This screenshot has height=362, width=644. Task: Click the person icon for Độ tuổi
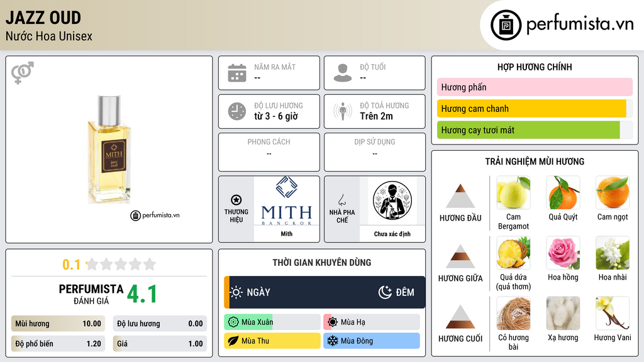click(343, 73)
